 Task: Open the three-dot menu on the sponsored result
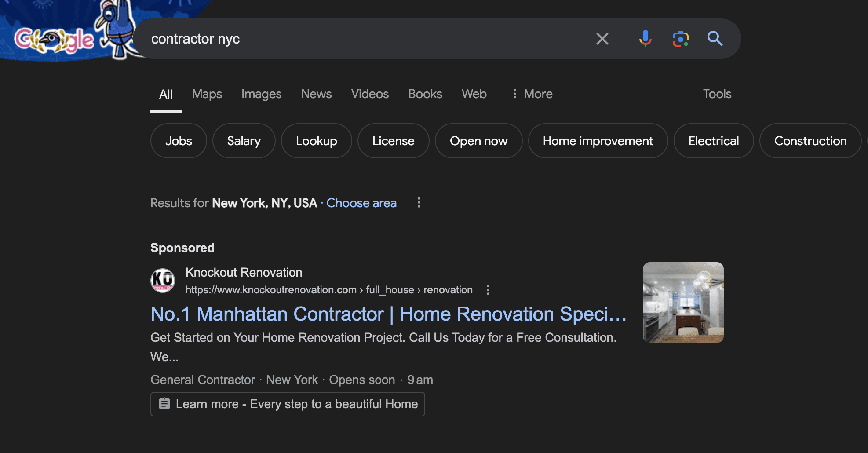(x=488, y=290)
